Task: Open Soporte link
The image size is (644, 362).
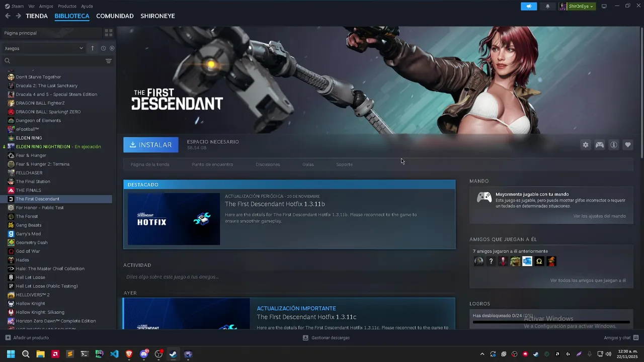Action: tap(345, 164)
